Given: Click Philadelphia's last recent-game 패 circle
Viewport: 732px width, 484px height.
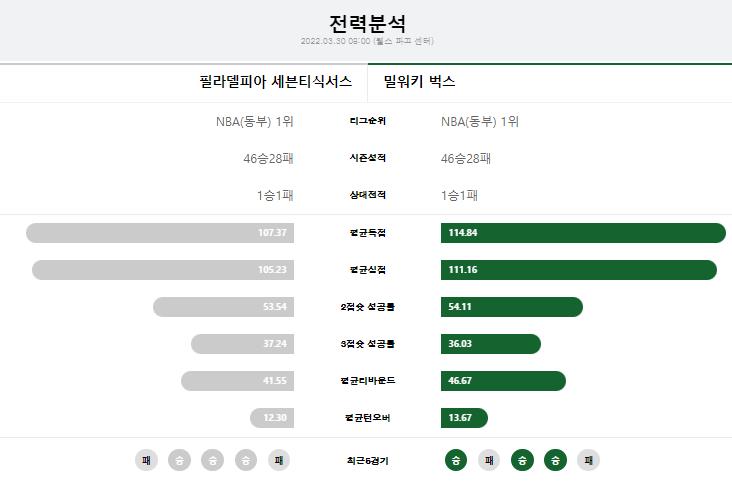Looking at the screenshot, I should (x=279, y=460).
